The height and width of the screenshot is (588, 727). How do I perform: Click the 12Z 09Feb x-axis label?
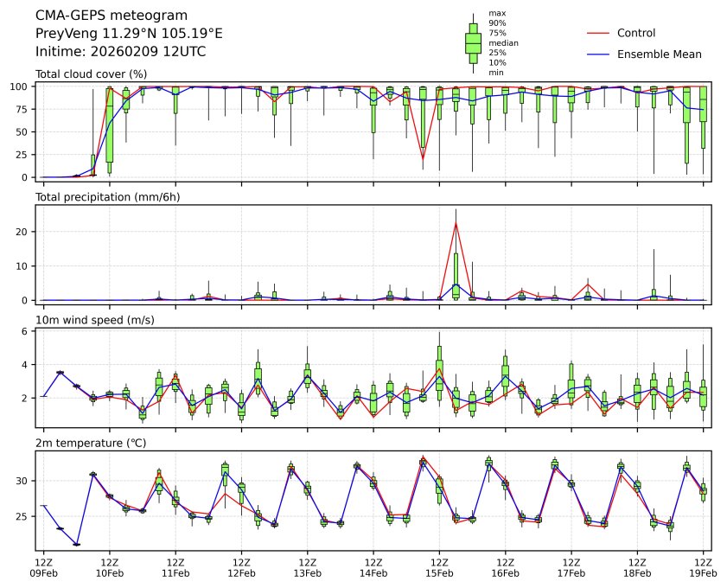(x=44, y=566)
